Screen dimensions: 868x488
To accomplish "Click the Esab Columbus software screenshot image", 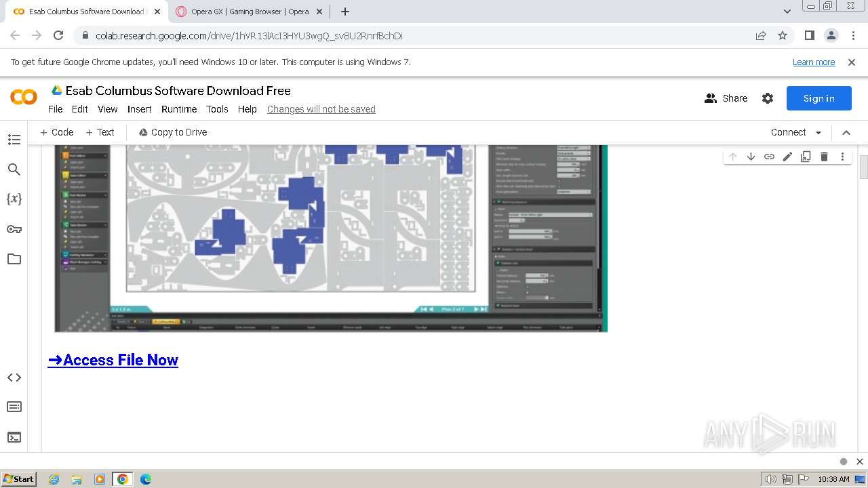I will click(331, 239).
